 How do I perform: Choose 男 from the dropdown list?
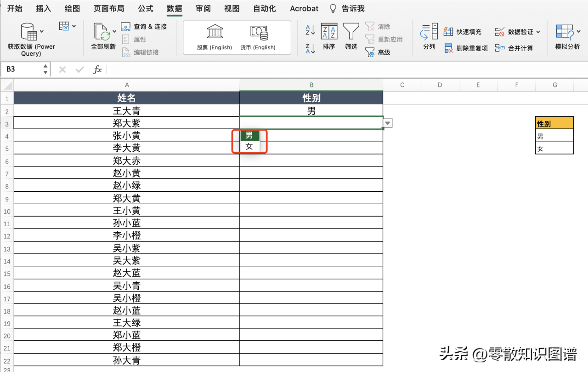click(x=249, y=136)
